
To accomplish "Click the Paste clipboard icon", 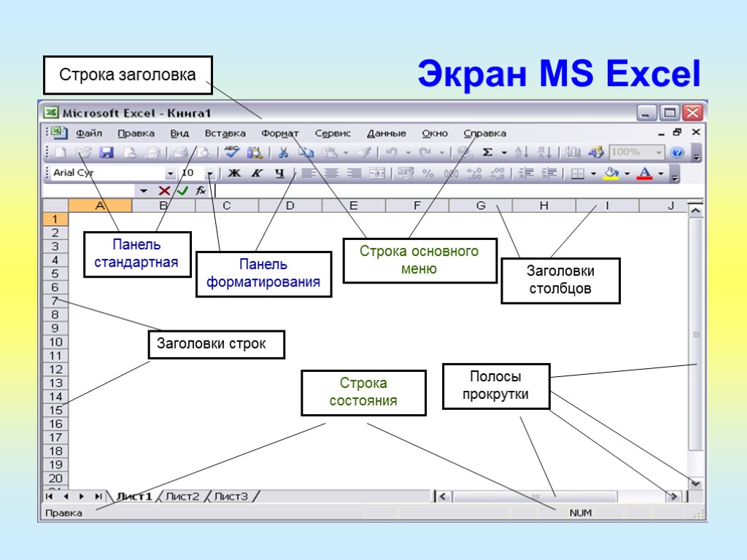I will 330,153.
